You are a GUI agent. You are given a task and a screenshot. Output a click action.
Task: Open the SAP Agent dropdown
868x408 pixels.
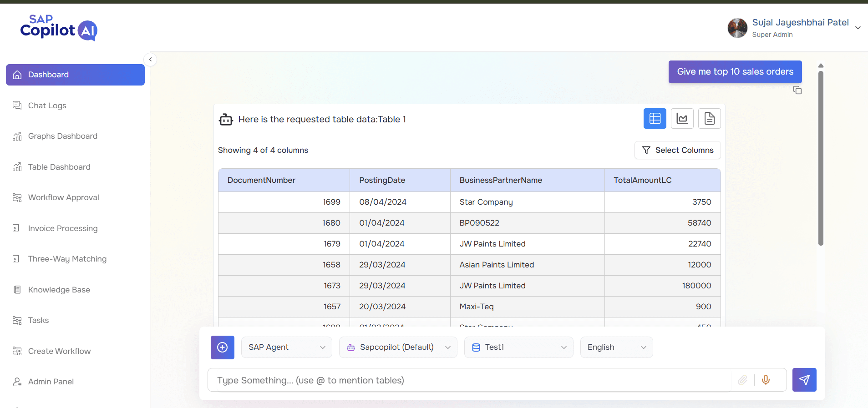pyautogui.click(x=287, y=348)
